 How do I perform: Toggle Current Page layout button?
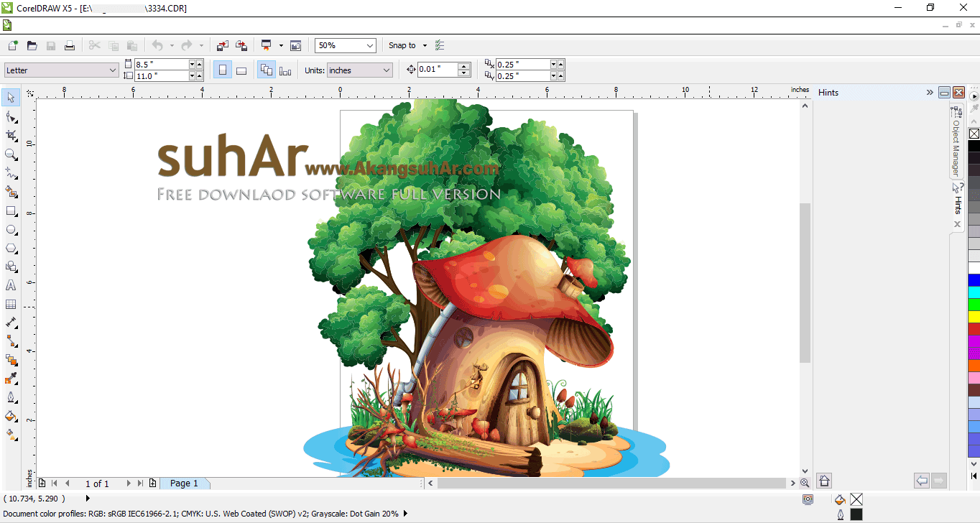285,70
